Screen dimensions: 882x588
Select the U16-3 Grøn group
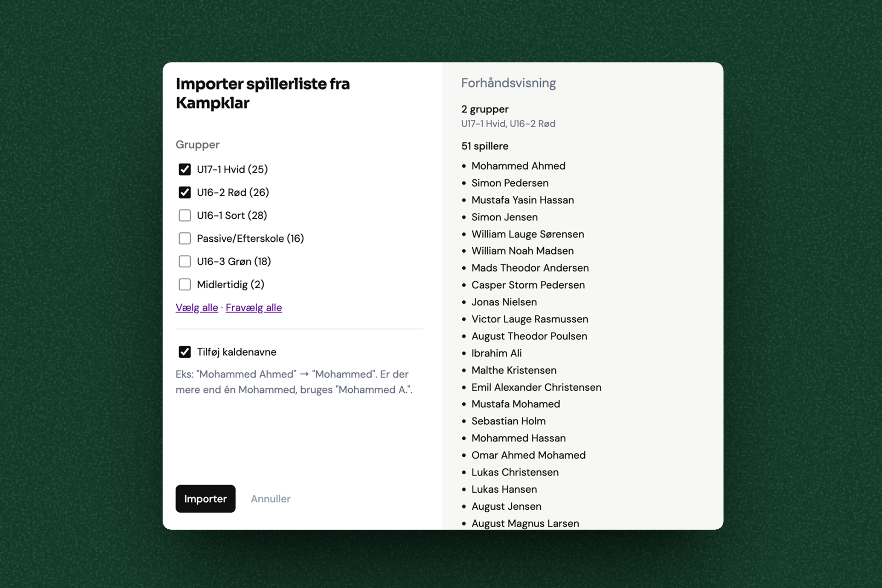click(x=185, y=261)
